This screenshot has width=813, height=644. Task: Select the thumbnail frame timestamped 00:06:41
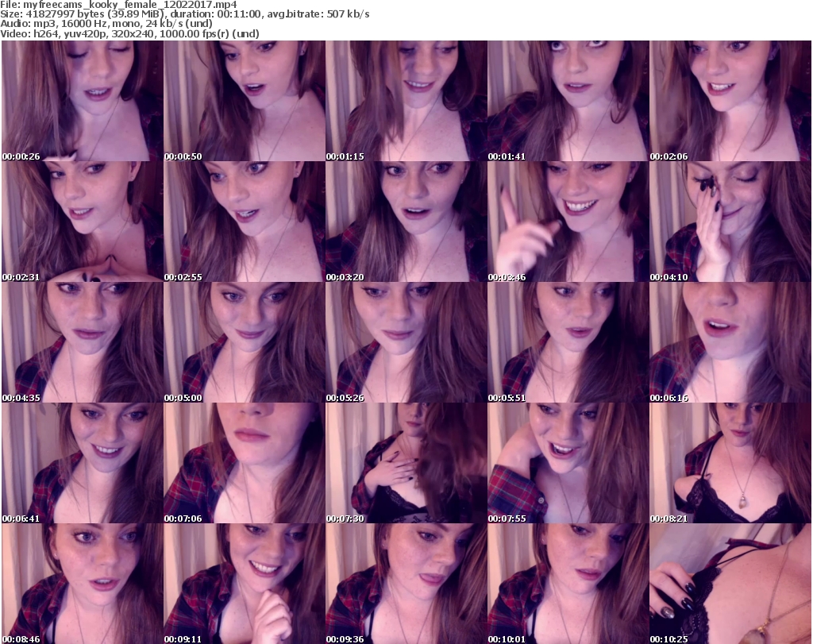pyautogui.click(x=83, y=463)
